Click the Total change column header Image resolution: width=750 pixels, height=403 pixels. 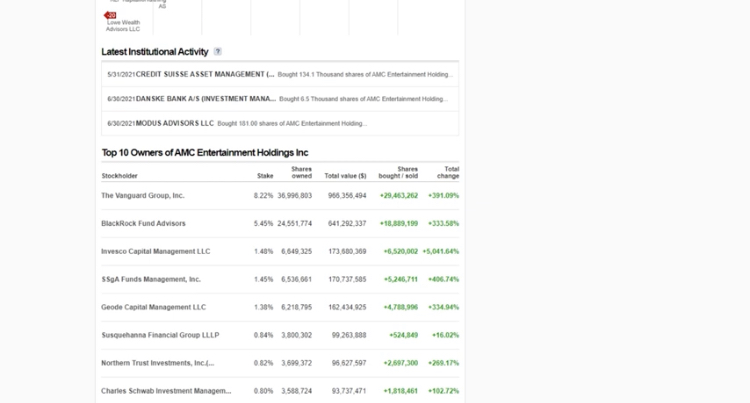tap(448, 173)
